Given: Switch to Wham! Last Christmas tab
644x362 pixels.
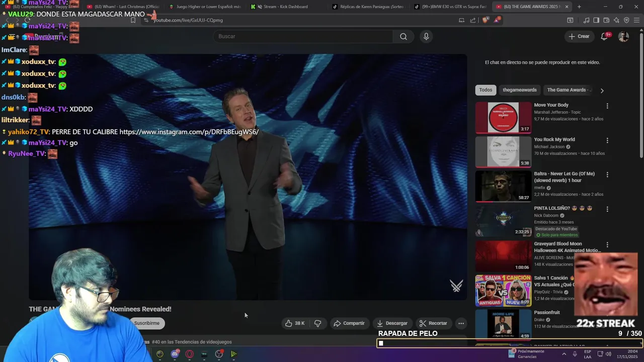Looking at the screenshot, I should 123,7.
